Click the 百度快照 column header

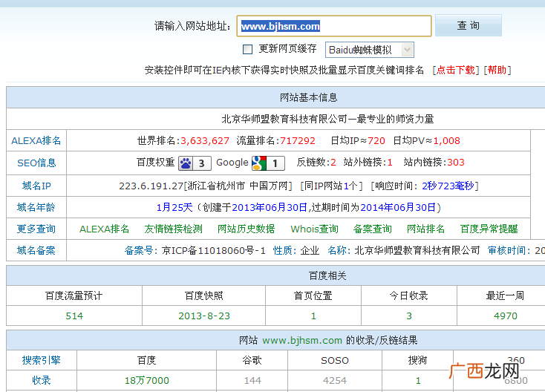203,295
